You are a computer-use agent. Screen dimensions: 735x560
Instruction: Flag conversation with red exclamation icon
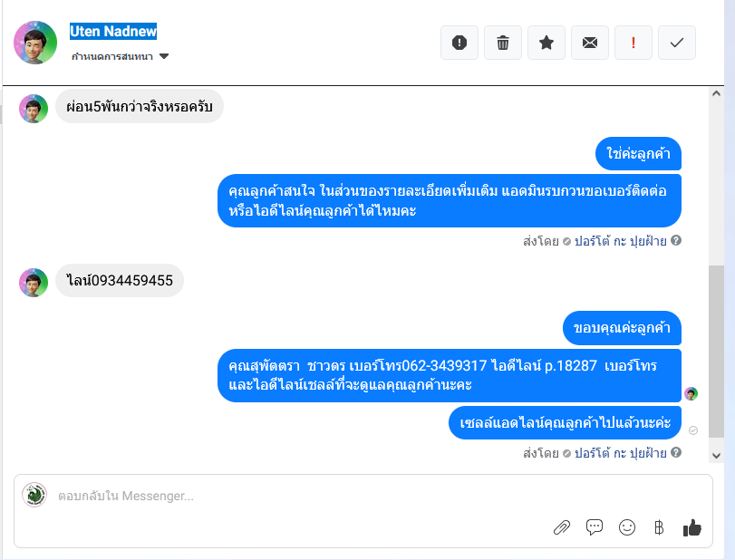[x=633, y=43]
